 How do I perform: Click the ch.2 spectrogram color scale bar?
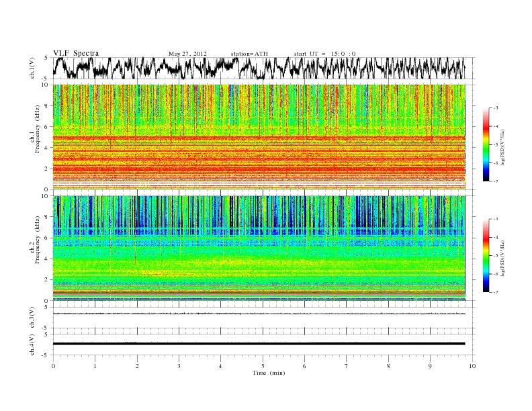(486, 255)
